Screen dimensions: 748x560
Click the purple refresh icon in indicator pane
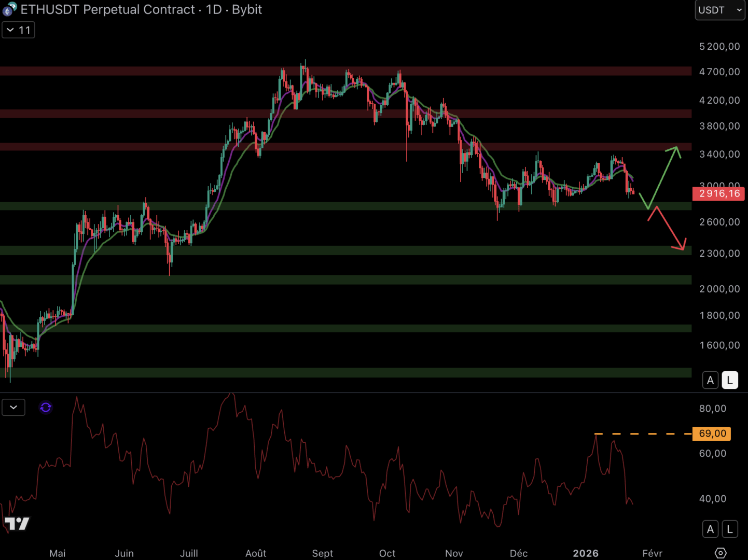(x=46, y=408)
